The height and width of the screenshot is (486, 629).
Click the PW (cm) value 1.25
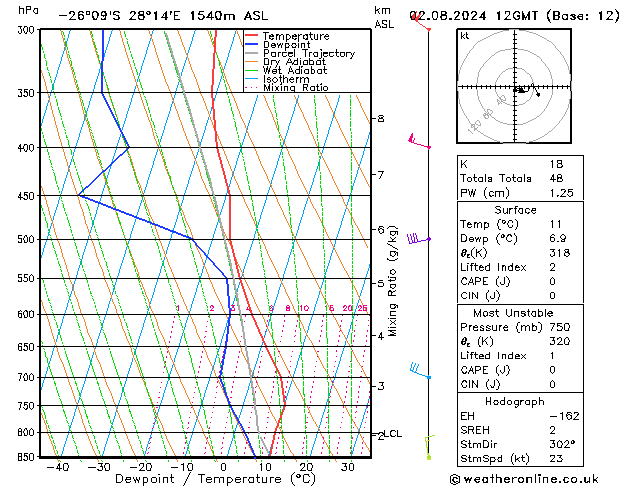click(x=562, y=193)
